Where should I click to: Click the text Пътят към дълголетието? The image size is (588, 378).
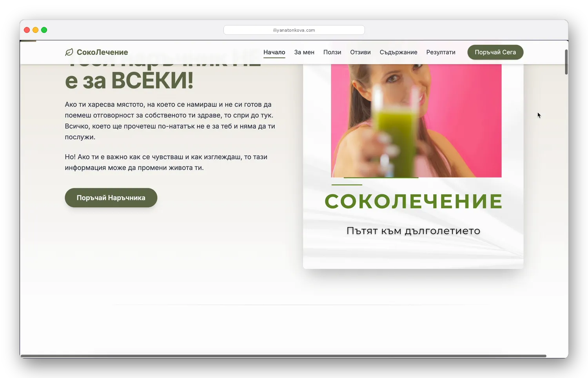pos(413,231)
